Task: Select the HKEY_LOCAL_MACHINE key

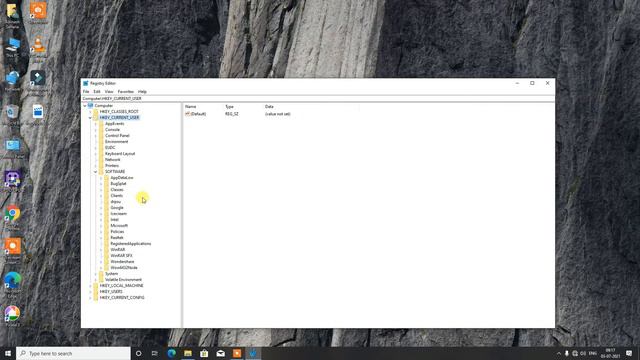Action: click(121, 286)
